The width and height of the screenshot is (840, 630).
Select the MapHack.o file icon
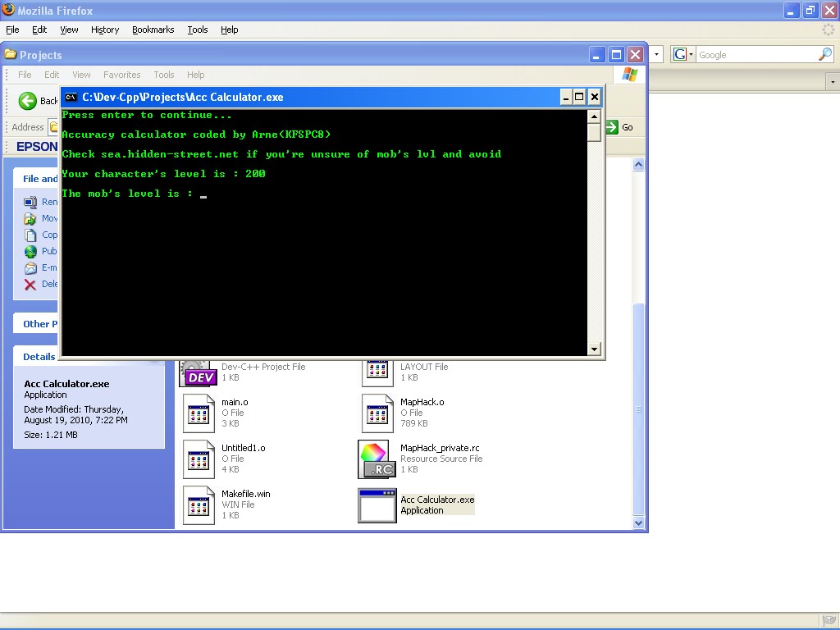pyautogui.click(x=377, y=413)
